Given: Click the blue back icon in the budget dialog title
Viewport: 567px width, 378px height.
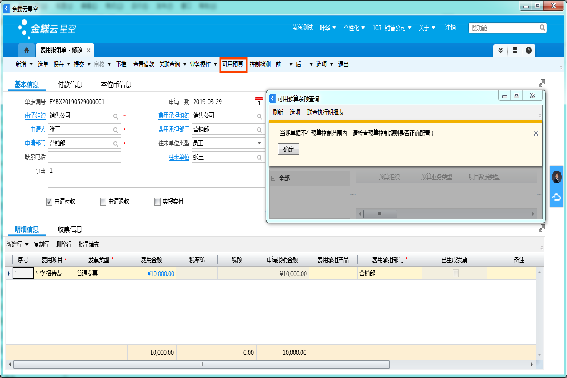Looking at the screenshot, I should pyautogui.click(x=272, y=98).
